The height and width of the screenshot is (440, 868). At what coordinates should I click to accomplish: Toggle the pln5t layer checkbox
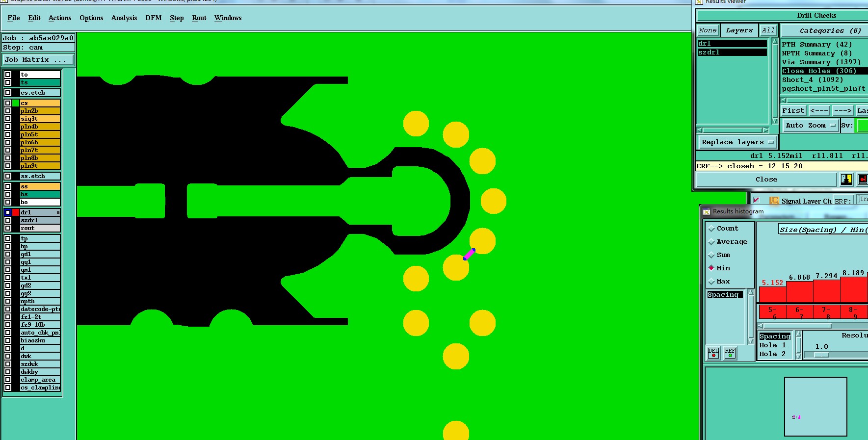(8, 134)
